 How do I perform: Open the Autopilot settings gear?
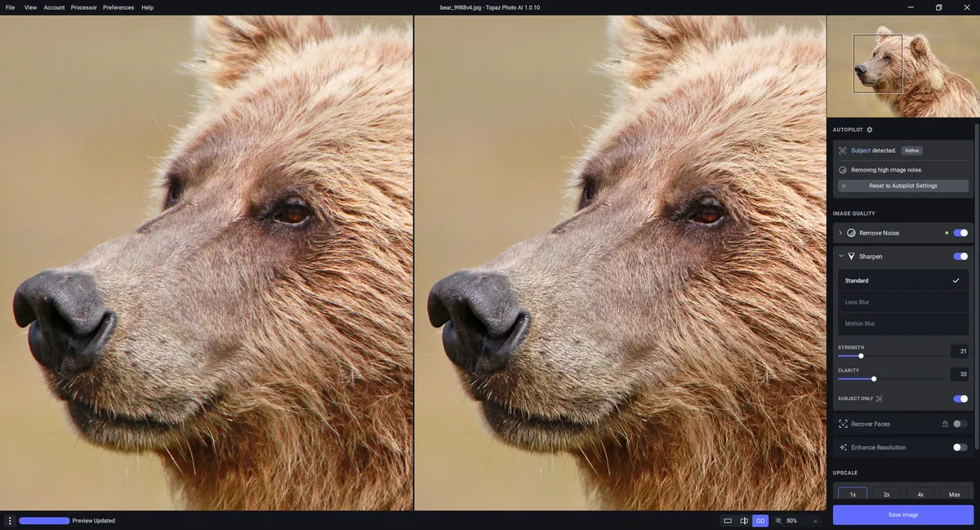(868, 129)
